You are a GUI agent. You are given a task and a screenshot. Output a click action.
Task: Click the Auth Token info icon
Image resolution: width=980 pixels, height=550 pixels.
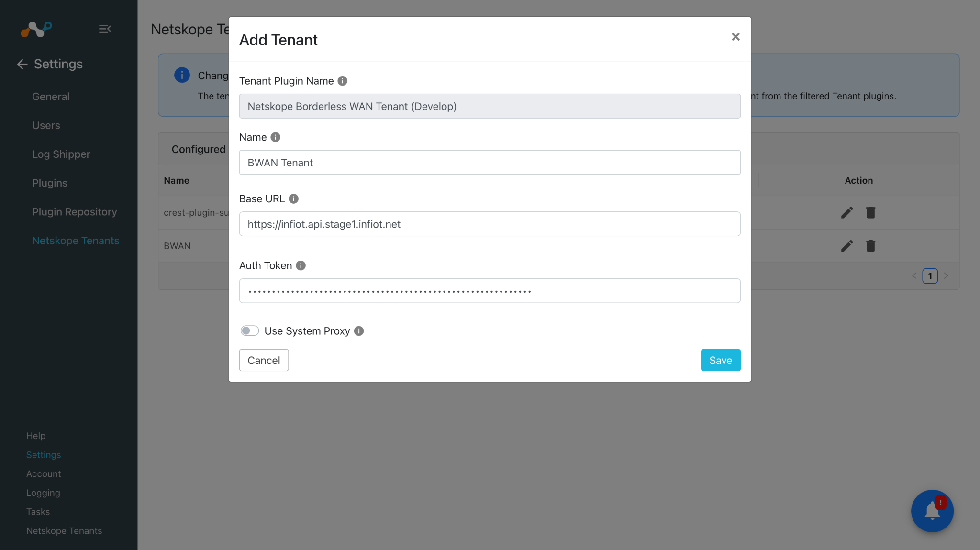tap(301, 265)
